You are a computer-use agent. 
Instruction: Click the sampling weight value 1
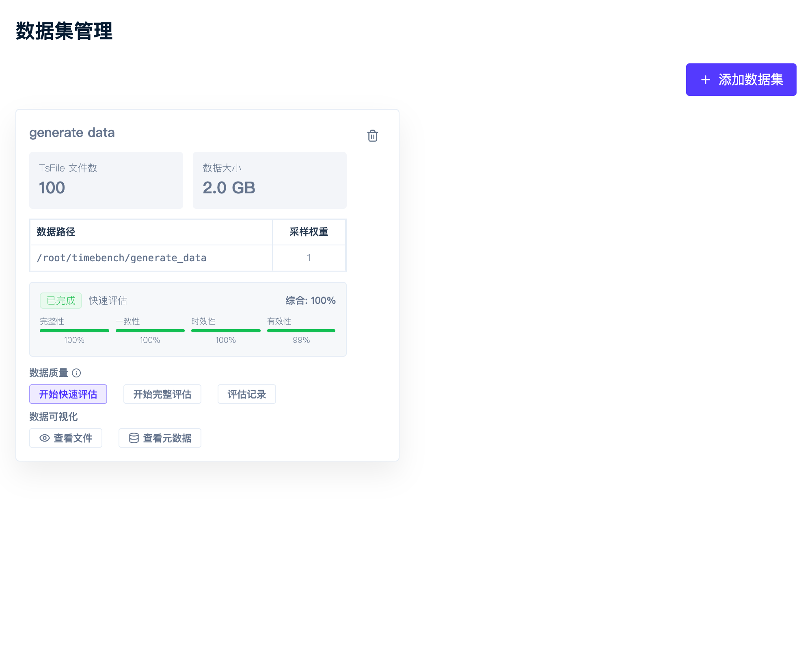(x=309, y=258)
